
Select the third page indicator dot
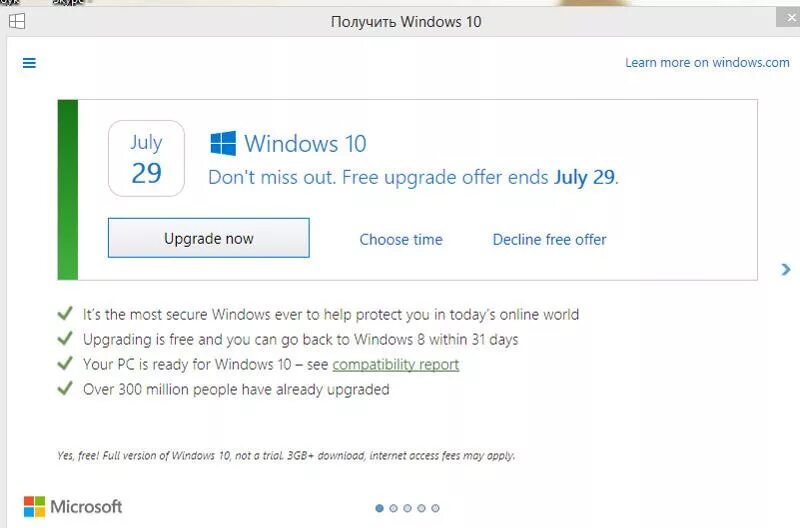tap(407, 508)
